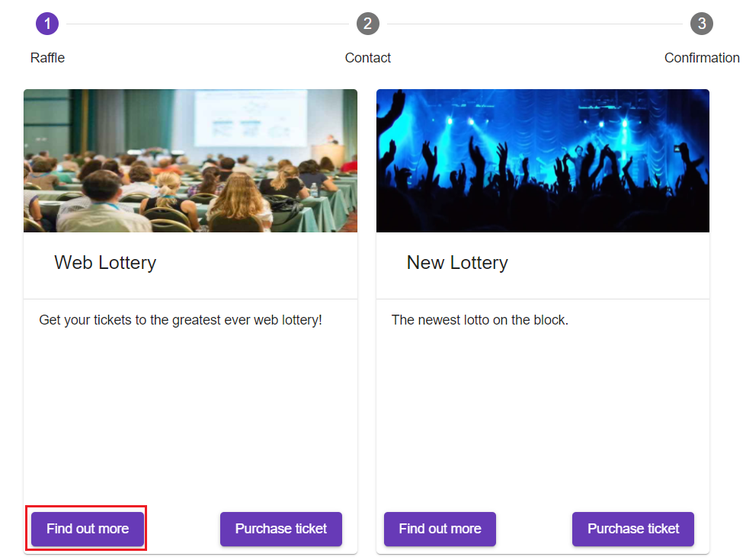Go to the Contact step label
The height and width of the screenshot is (560, 746).
point(367,58)
